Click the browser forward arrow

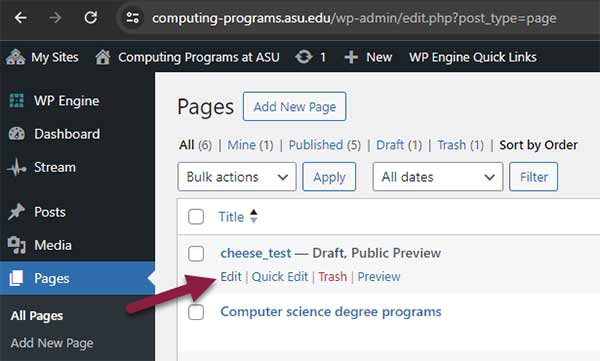coord(55,18)
